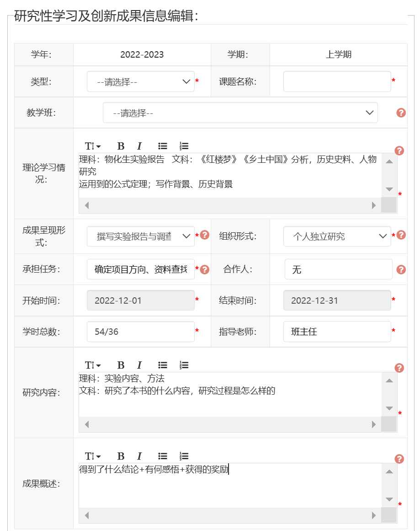Insert bullet list in the 研究内容 editor
Screen dimensions: 420x531
[163, 365]
